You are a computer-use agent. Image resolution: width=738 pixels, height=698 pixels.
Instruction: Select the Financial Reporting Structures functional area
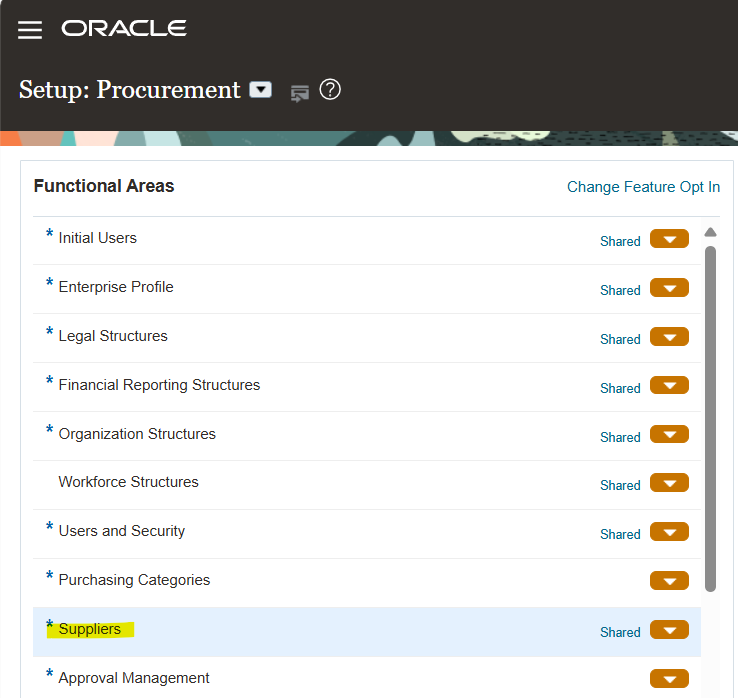tap(159, 385)
